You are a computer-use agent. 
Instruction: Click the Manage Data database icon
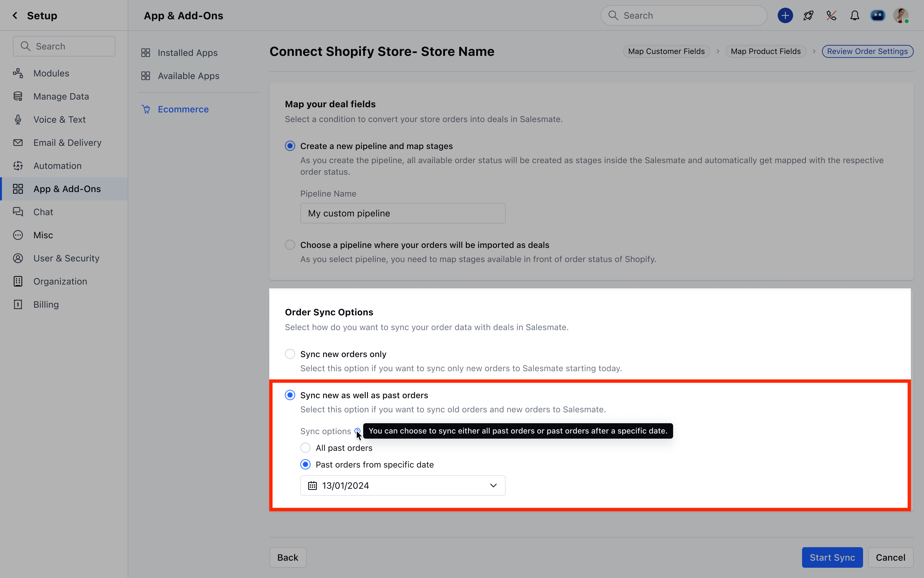[18, 96]
